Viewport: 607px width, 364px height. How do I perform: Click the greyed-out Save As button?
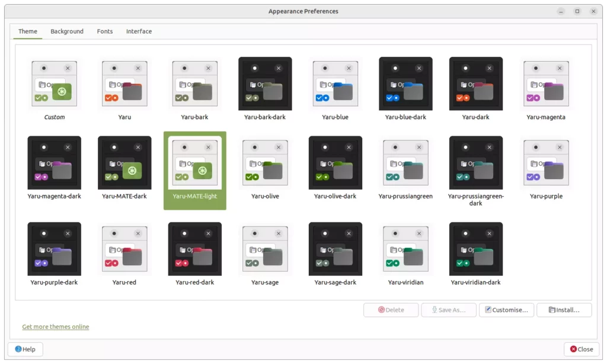click(x=449, y=309)
